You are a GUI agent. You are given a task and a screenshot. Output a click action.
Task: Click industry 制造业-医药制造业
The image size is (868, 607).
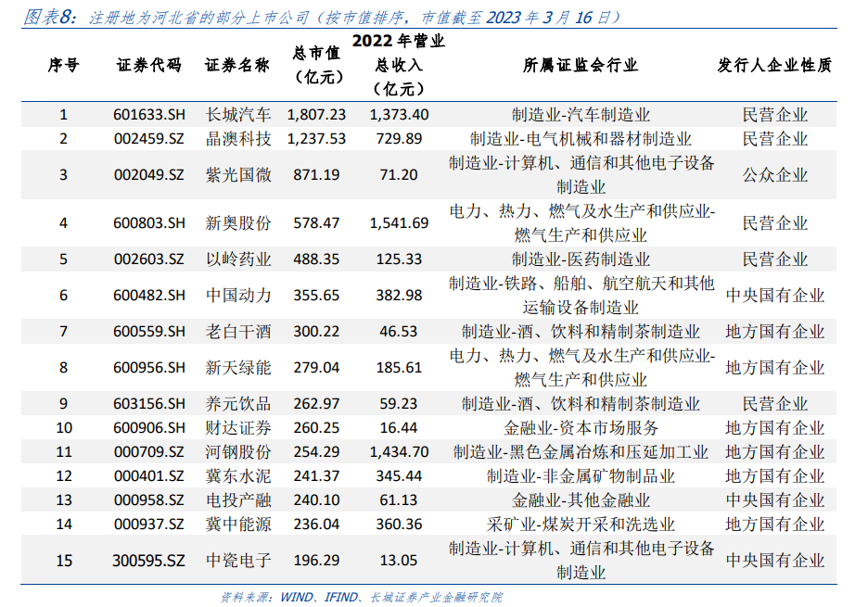[x=581, y=259]
